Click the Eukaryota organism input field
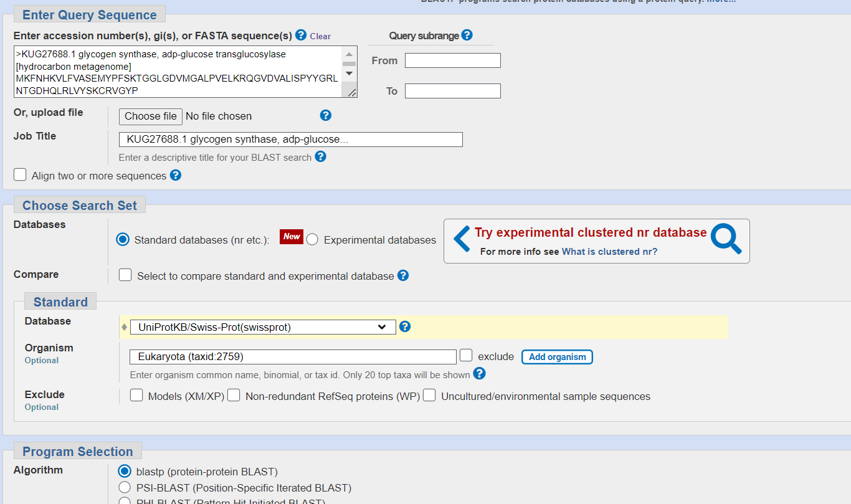The width and height of the screenshot is (851, 504). click(x=293, y=357)
